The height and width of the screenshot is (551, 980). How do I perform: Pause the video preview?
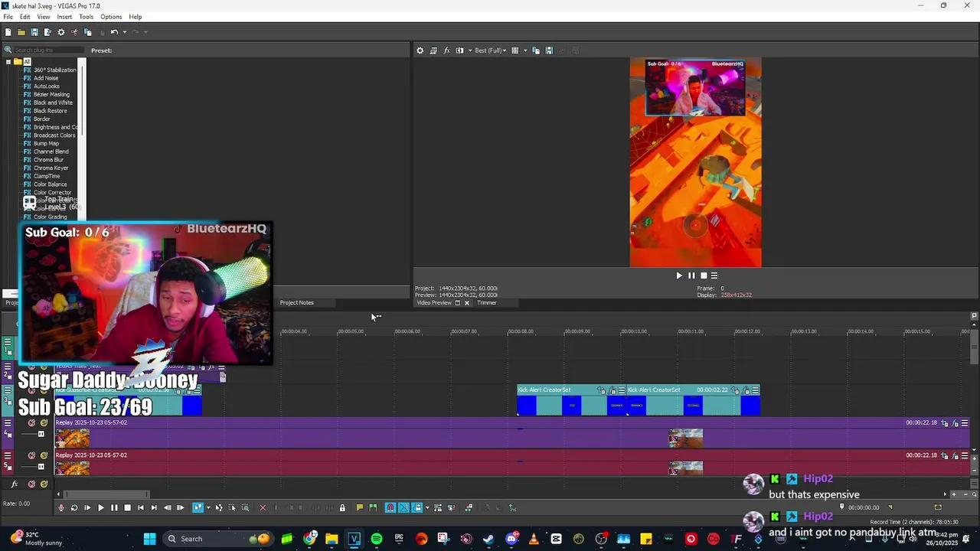[x=691, y=275]
